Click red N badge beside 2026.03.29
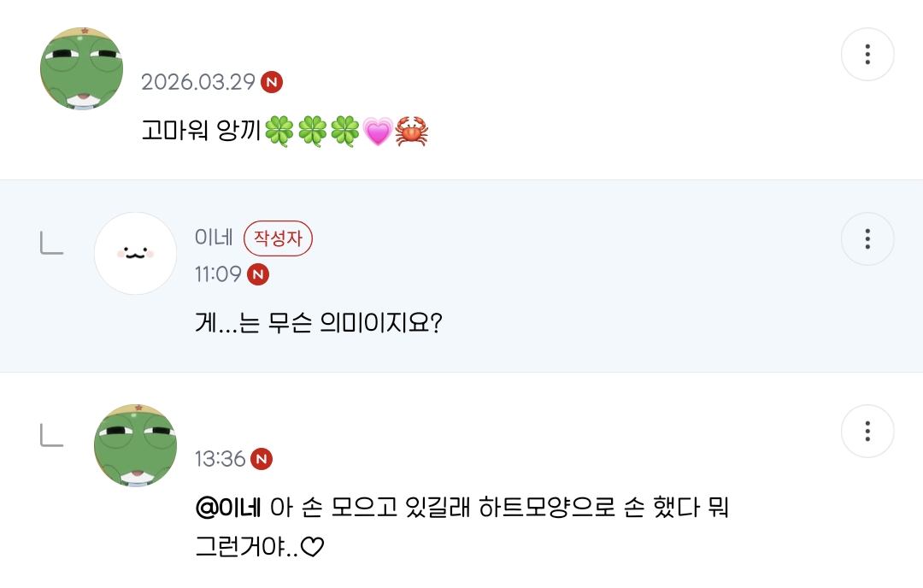 click(x=272, y=82)
